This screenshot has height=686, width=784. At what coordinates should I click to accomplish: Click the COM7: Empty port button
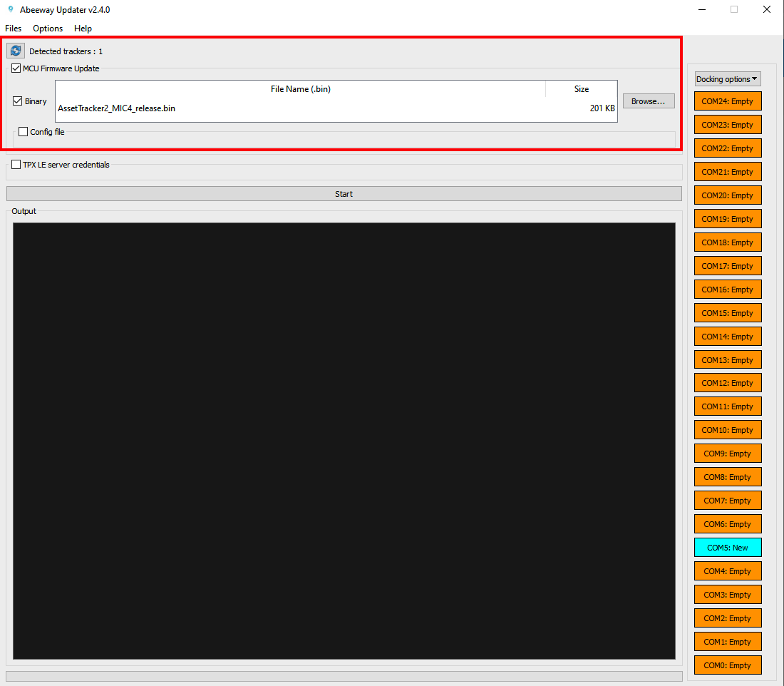tap(728, 501)
